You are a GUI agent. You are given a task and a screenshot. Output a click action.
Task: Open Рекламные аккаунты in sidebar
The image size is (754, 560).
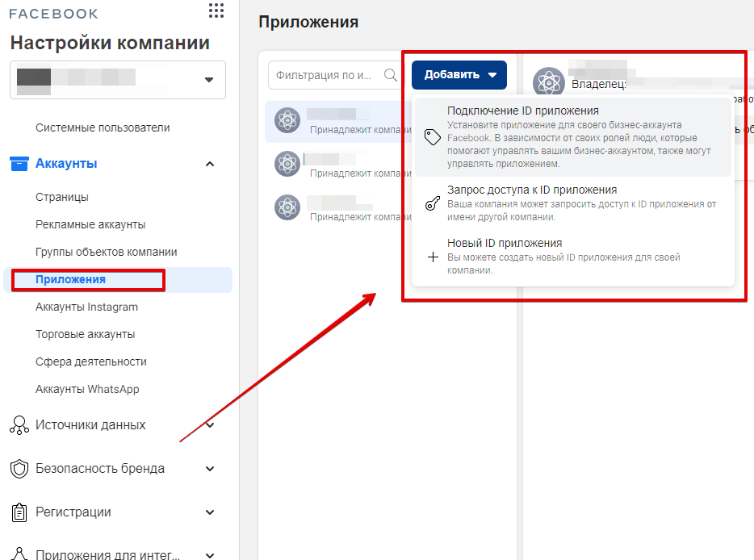[x=90, y=224]
